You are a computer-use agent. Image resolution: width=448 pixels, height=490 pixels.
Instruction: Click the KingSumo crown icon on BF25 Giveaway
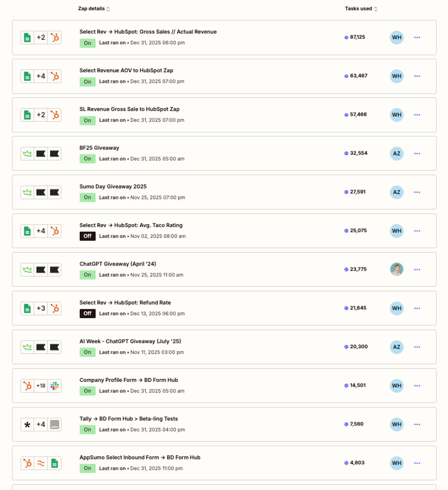pyautogui.click(x=27, y=153)
